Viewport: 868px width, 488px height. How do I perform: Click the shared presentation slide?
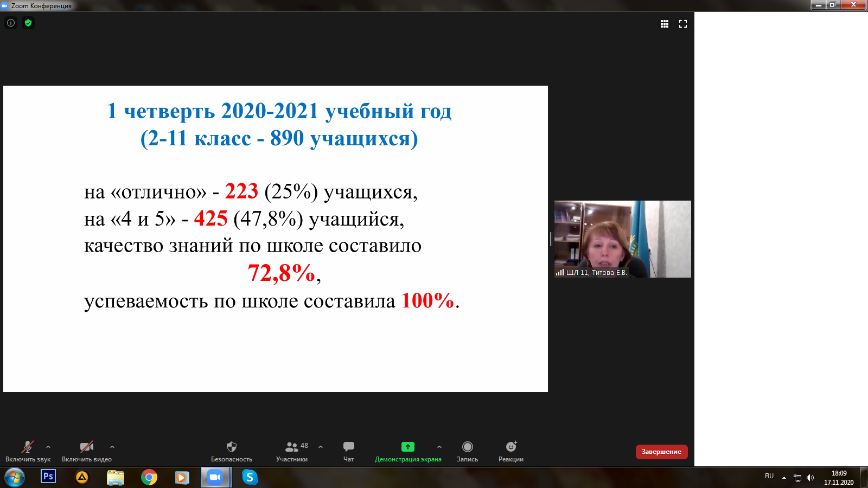click(x=276, y=239)
